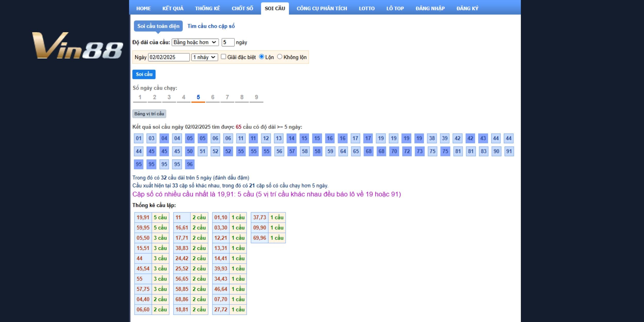Click the Vin88 logo

click(x=77, y=46)
